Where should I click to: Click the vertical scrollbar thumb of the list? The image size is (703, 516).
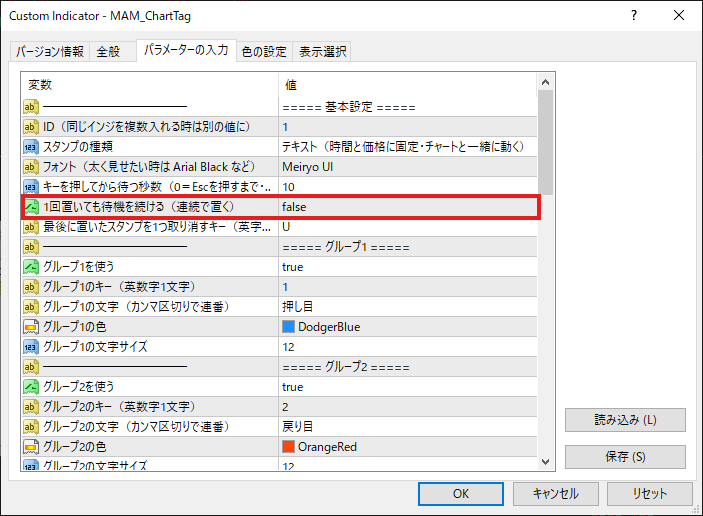click(546, 142)
